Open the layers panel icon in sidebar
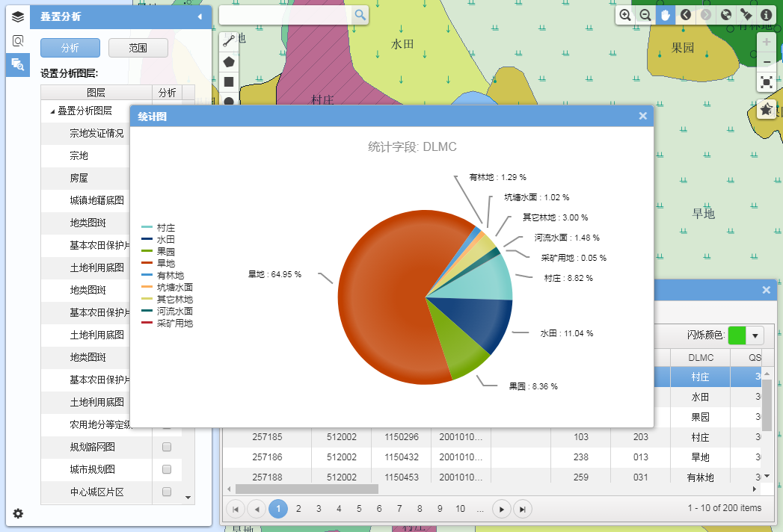The image size is (783, 532). (x=18, y=16)
